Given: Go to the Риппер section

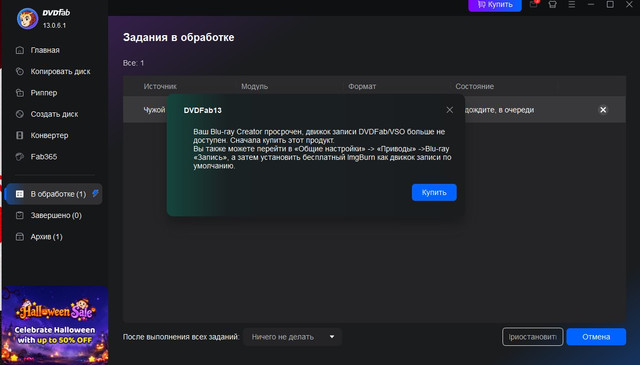Looking at the screenshot, I should coord(44,93).
